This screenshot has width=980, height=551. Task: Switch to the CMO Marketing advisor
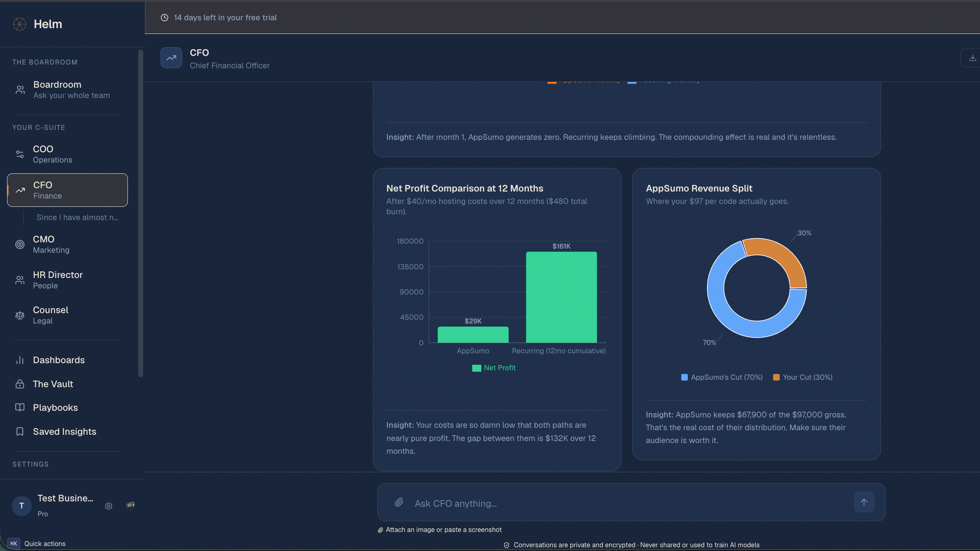pos(67,244)
